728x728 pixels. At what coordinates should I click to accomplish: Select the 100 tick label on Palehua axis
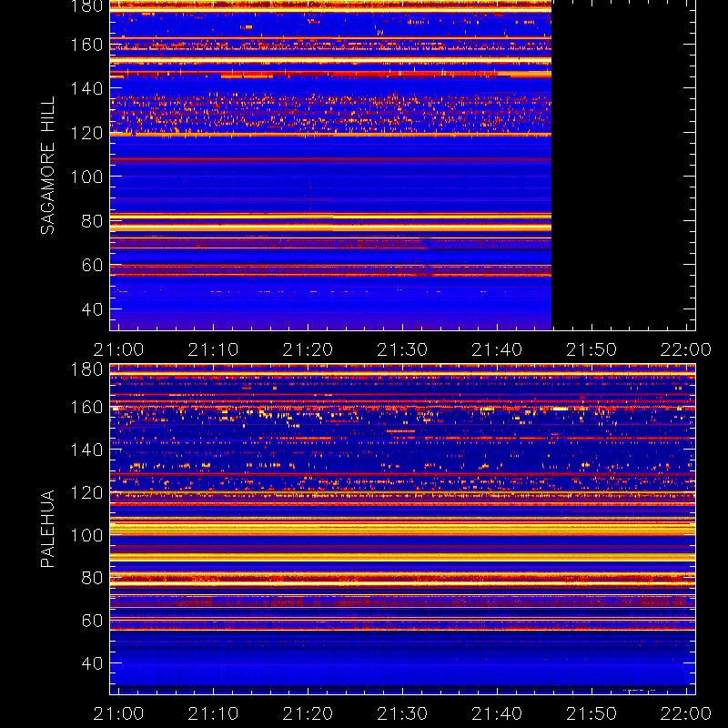pos(86,535)
